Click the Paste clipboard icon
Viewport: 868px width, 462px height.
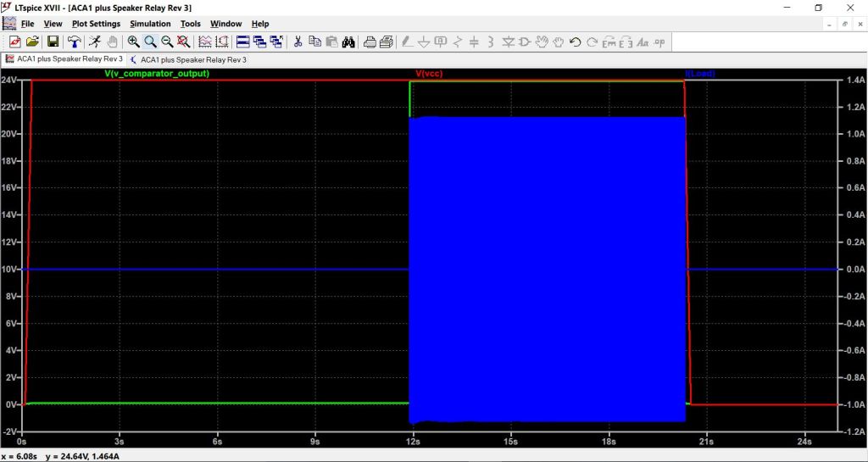click(331, 42)
